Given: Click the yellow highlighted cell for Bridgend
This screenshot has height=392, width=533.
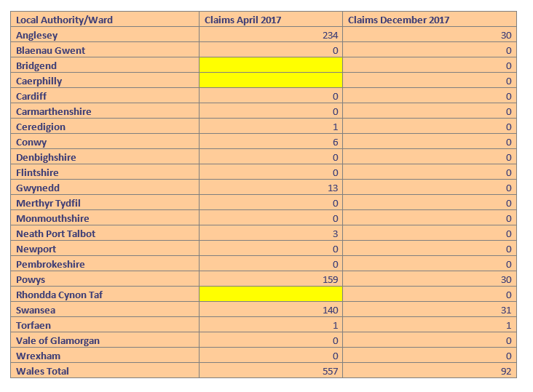Looking at the screenshot, I should (x=270, y=65).
